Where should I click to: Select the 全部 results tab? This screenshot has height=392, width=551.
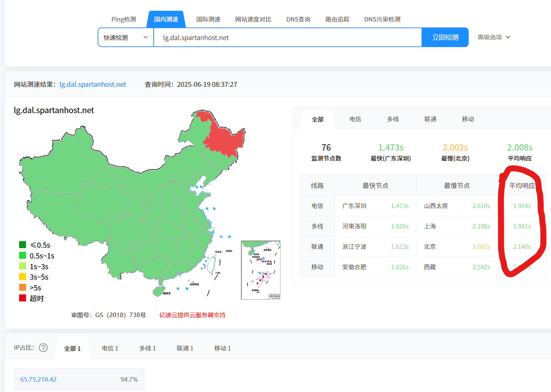(318, 119)
